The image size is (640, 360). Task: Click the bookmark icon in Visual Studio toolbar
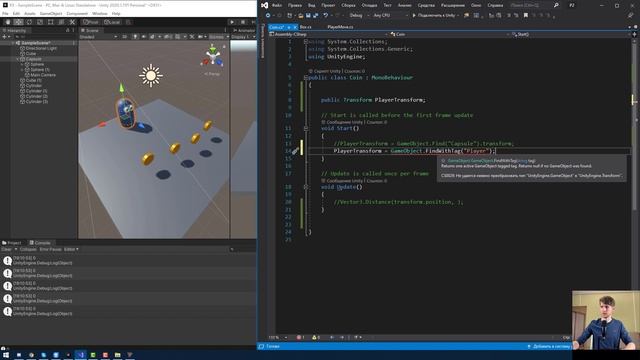pos(526,16)
